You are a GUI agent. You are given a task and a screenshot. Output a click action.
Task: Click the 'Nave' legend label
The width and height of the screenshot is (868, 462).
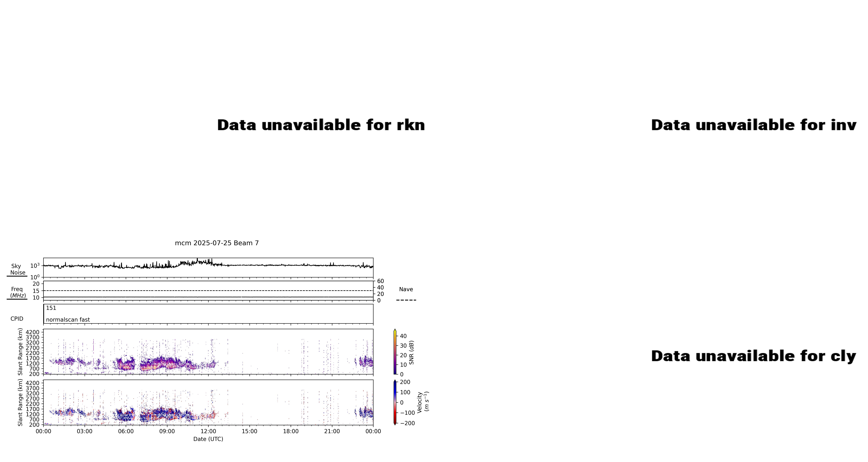406,289
